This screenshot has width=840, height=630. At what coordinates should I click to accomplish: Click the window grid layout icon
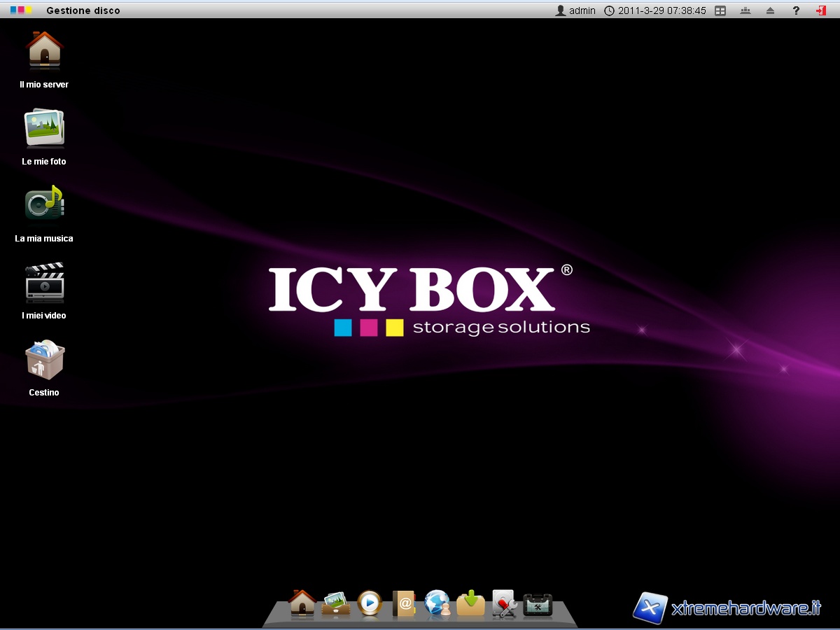point(720,10)
